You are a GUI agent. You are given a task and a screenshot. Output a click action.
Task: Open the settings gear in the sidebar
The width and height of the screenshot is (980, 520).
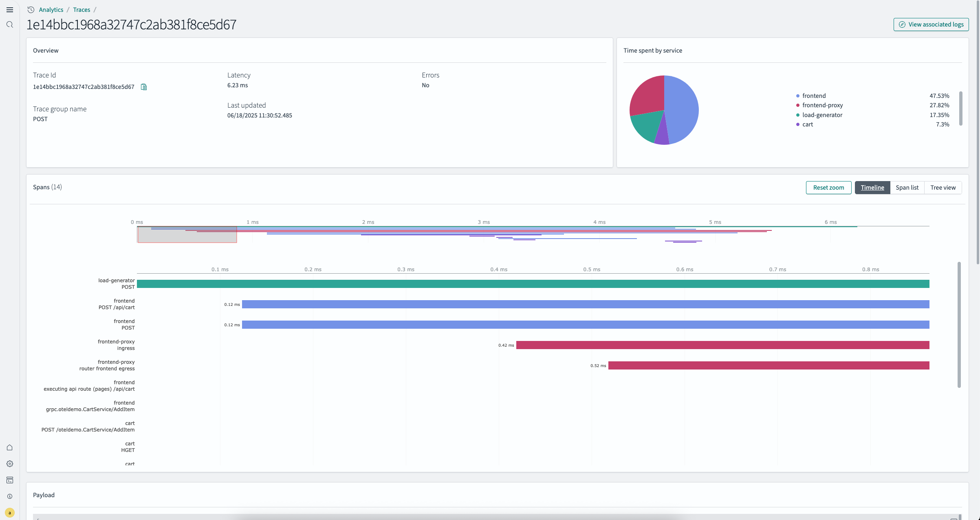coord(10,463)
